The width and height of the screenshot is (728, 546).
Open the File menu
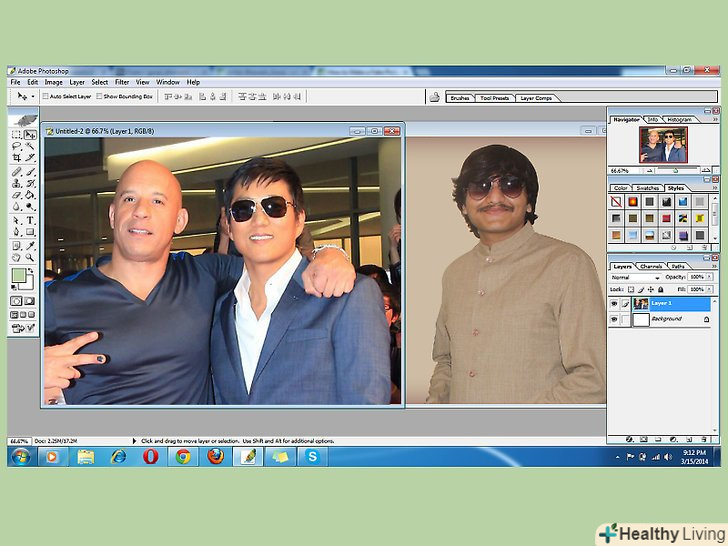click(15, 82)
